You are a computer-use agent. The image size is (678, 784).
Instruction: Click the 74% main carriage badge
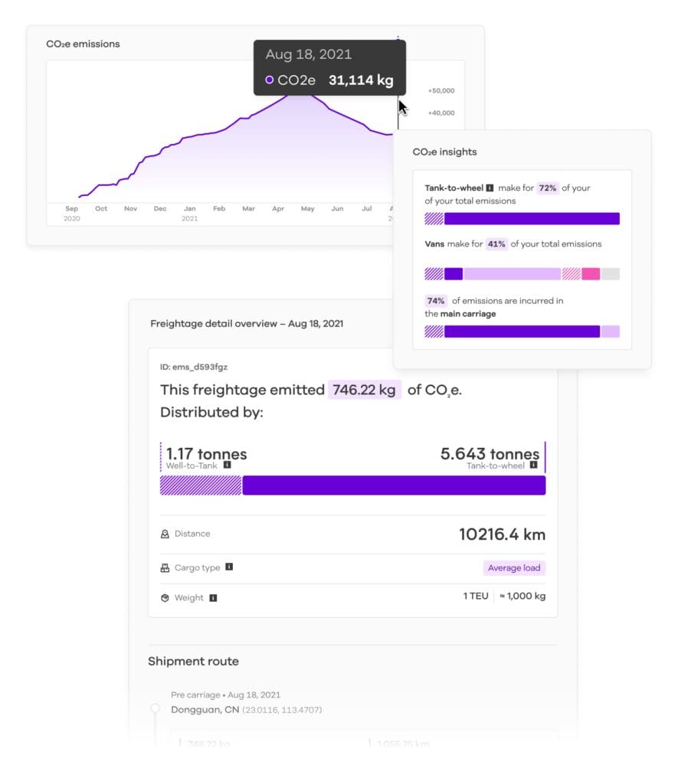pos(435,301)
